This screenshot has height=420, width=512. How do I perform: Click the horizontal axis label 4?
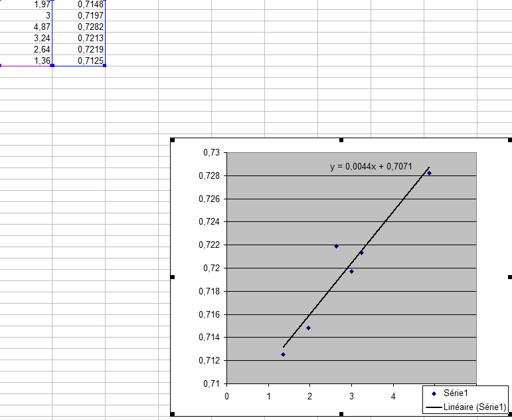393,396
